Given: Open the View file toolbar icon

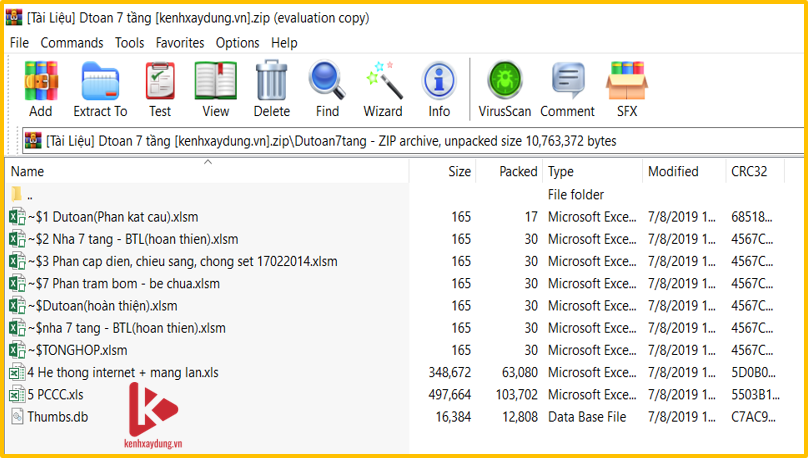Looking at the screenshot, I should 215,88.
